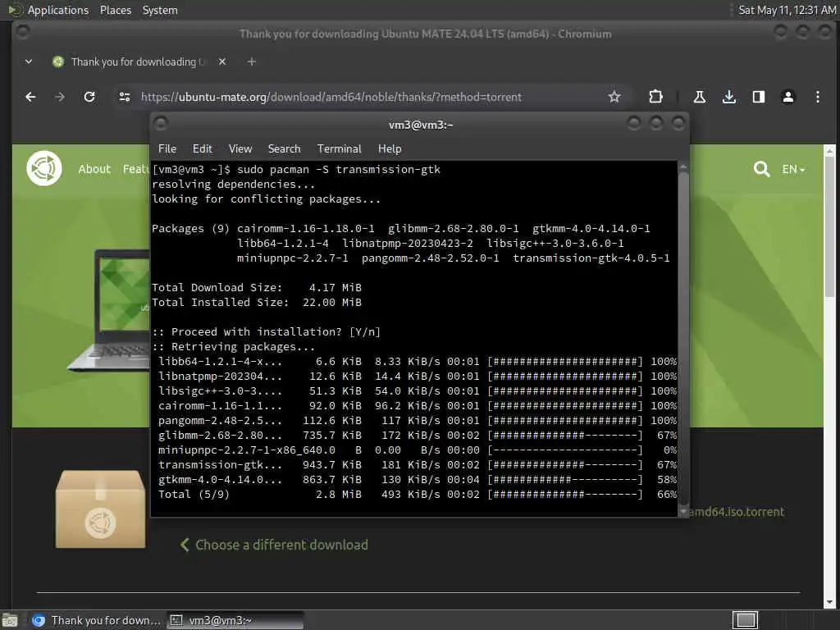
Task: Switch to Chromium via taskbar button
Action: coord(95,620)
